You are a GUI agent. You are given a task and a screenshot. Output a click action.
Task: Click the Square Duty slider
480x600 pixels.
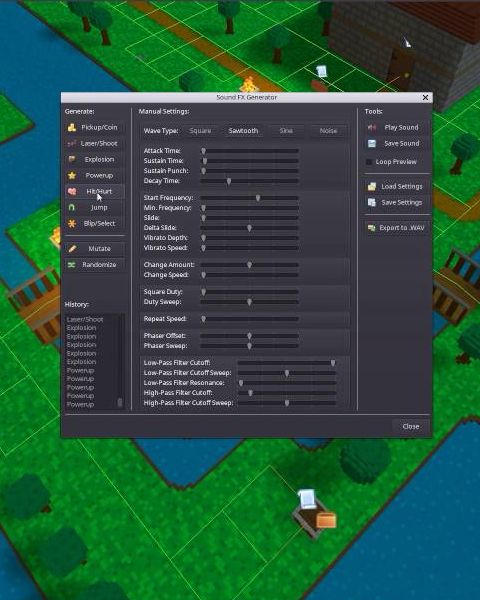[249, 292]
